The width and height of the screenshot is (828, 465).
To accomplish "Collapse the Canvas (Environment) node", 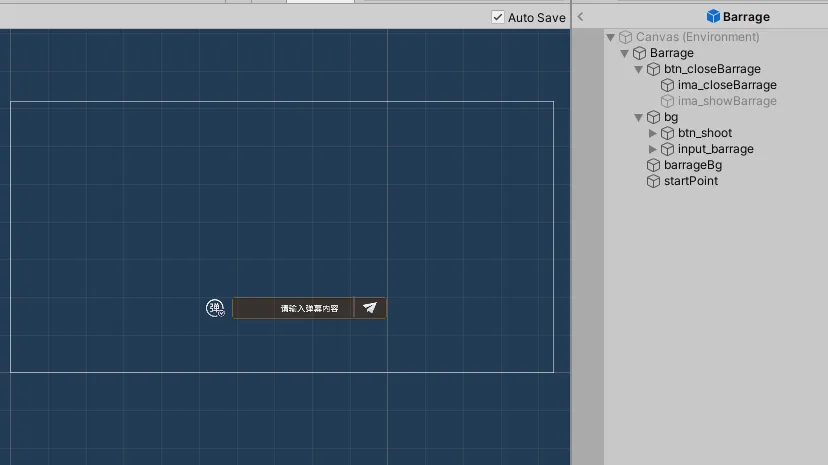I will [x=610, y=37].
